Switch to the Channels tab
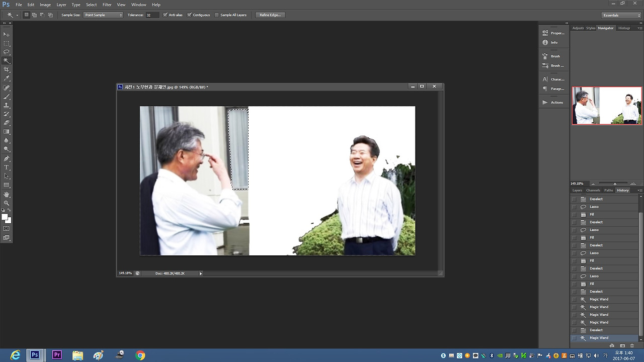Image resolution: width=644 pixels, height=362 pixels. point(593,190)
